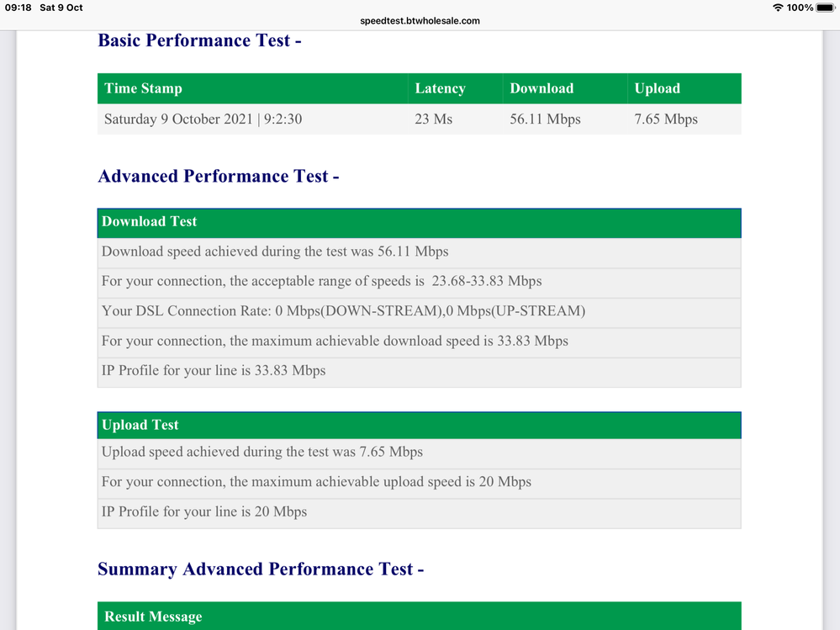Toggle the Upload column header

657,88
